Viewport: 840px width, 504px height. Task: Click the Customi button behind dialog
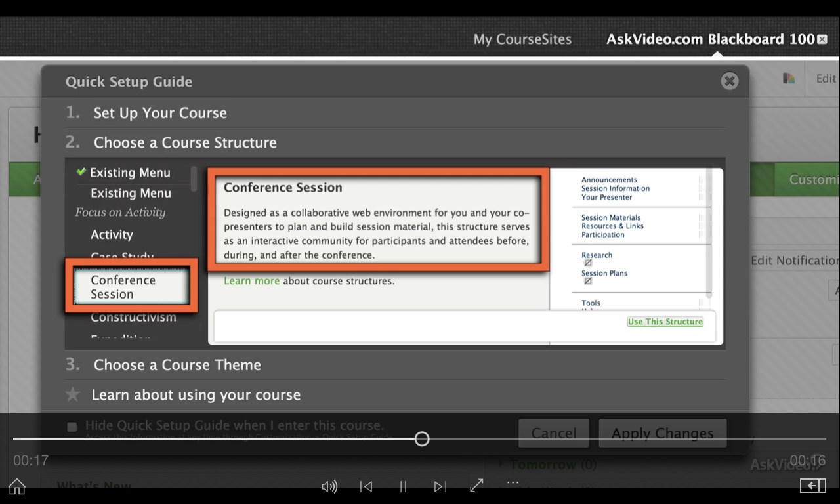(814, 179)
